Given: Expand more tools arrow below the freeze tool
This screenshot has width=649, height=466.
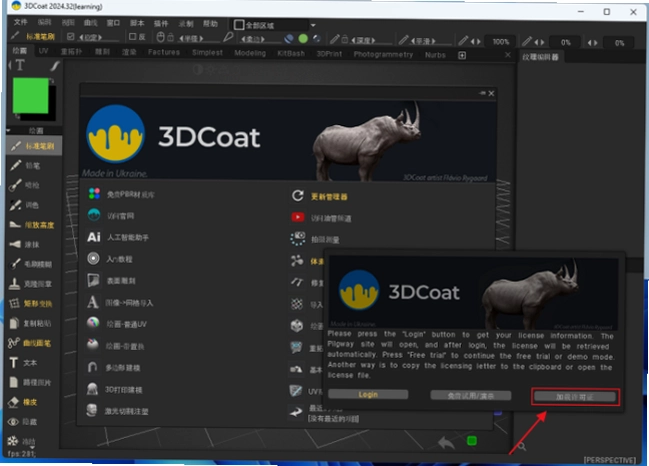Looking at the screenshot, I should click(32, 447).
